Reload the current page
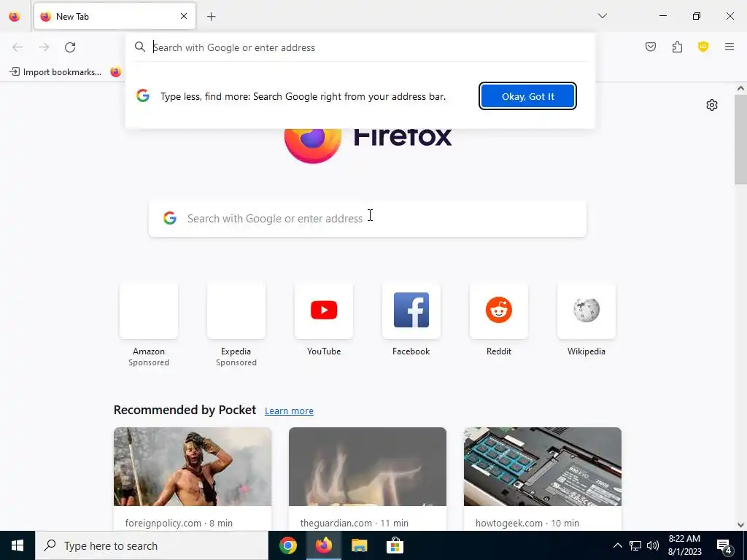This screenshot has width=747, height=560. 70,47
